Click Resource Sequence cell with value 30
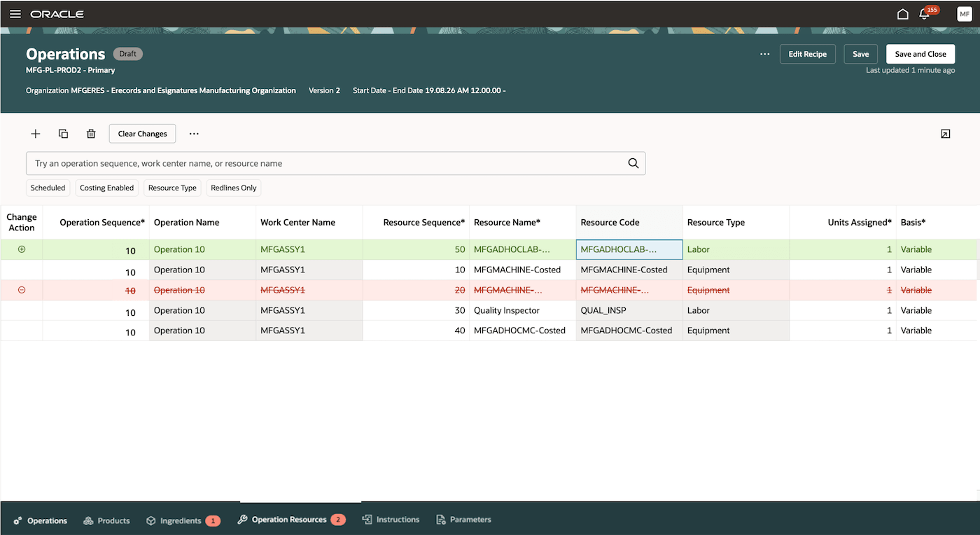 [416, 310]
